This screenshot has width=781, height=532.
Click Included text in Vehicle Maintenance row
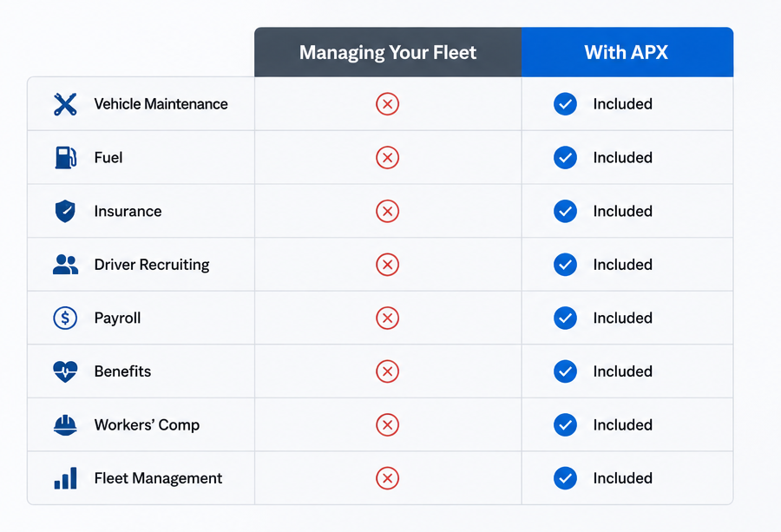[622, 104]
